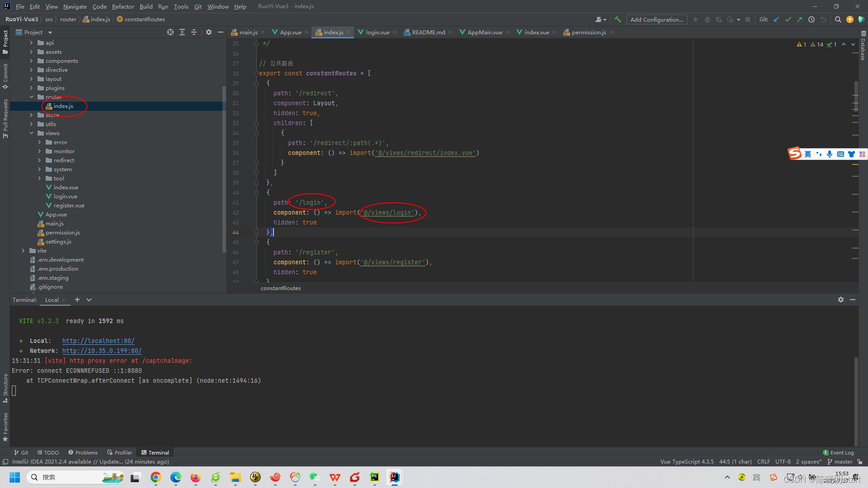The image size is (868, 488).
Task: Click Select Opened File target icon
Action: point(170,32)
